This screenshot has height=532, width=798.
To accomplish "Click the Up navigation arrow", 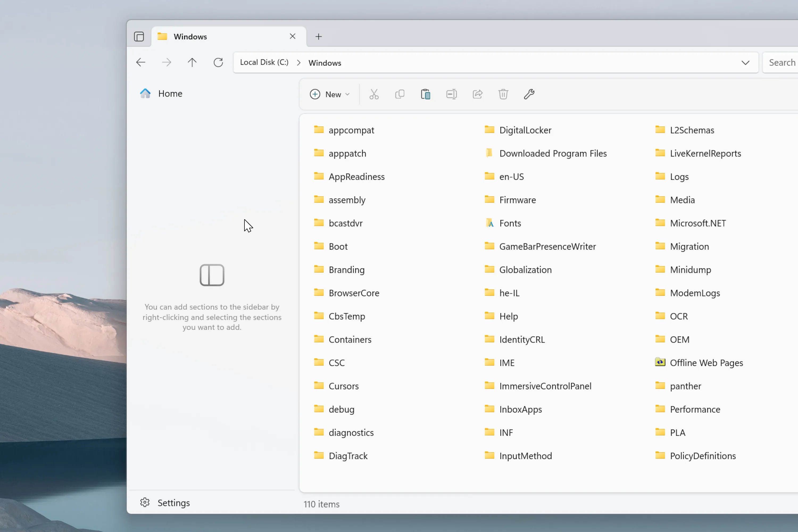I will pos(192,62).
